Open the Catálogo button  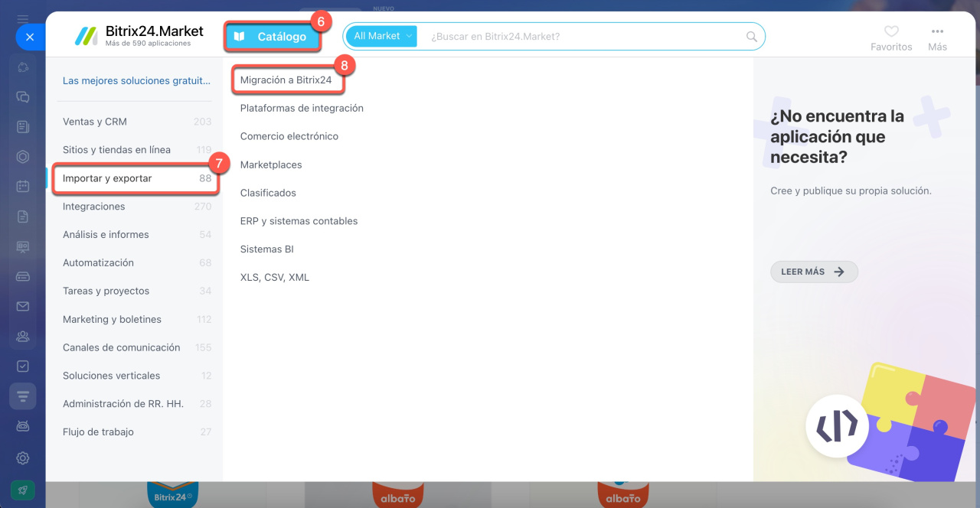pos(273,37)
